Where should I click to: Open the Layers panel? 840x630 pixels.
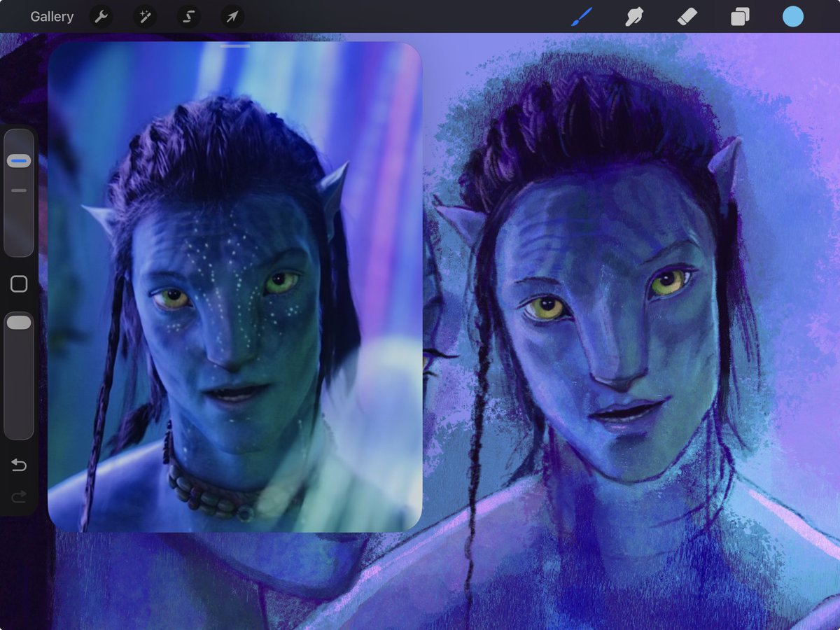click(740, 17)
